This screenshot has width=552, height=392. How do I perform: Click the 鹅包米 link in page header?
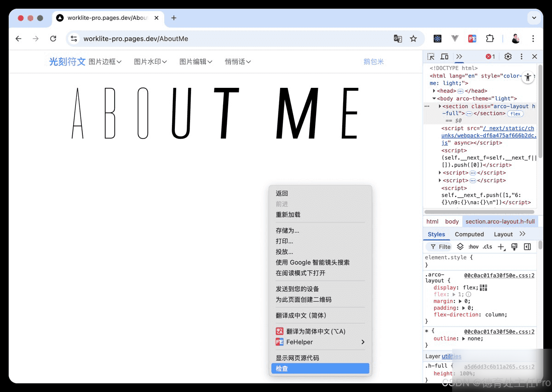(374, 62)
